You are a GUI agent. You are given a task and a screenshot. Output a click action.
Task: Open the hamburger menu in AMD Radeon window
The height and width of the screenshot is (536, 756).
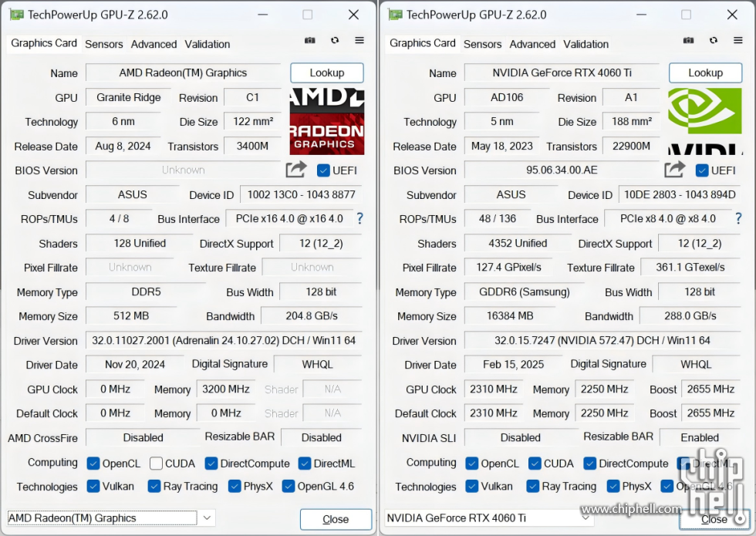click(x=359, y=40)
